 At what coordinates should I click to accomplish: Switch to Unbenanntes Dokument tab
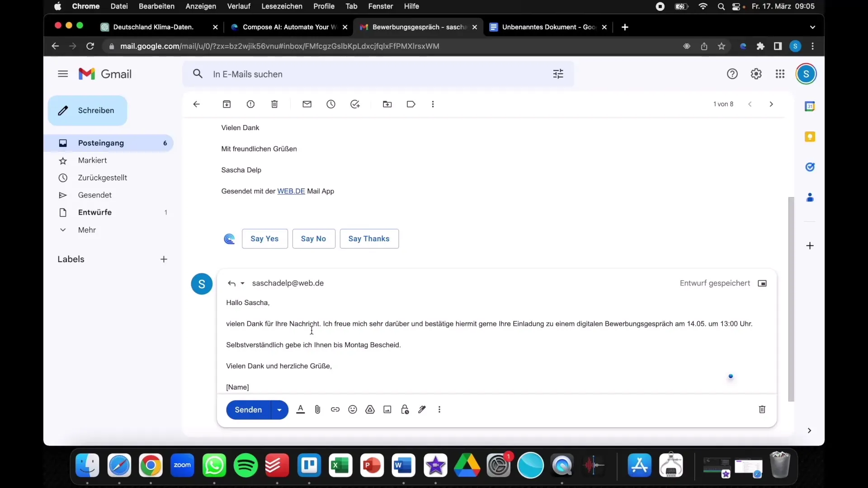[x=548, y=27]
